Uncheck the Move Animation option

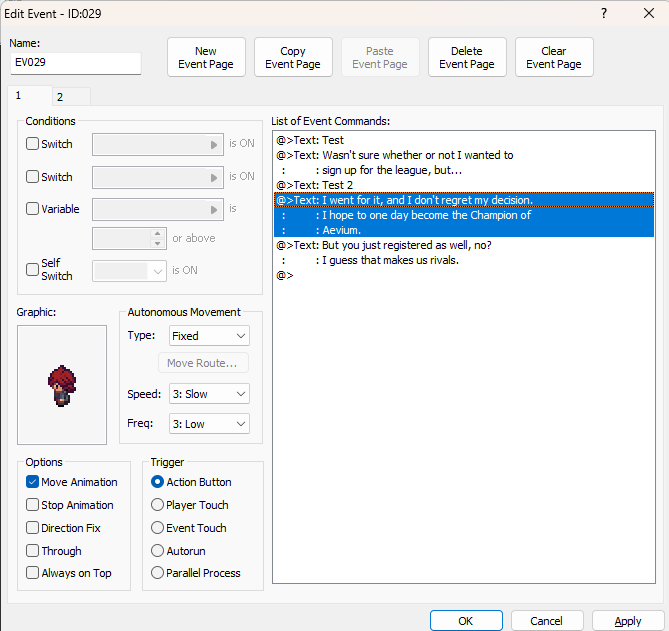click(x=33, y=482)
